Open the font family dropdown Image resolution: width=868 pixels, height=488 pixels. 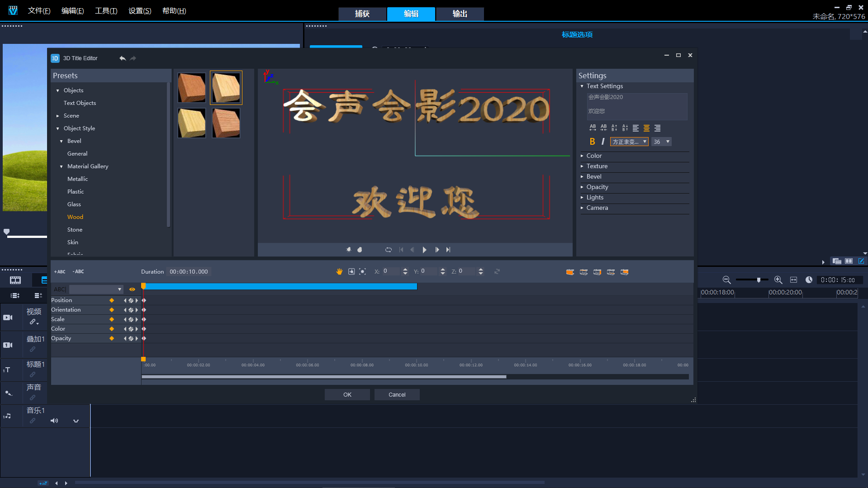(629, 142)
